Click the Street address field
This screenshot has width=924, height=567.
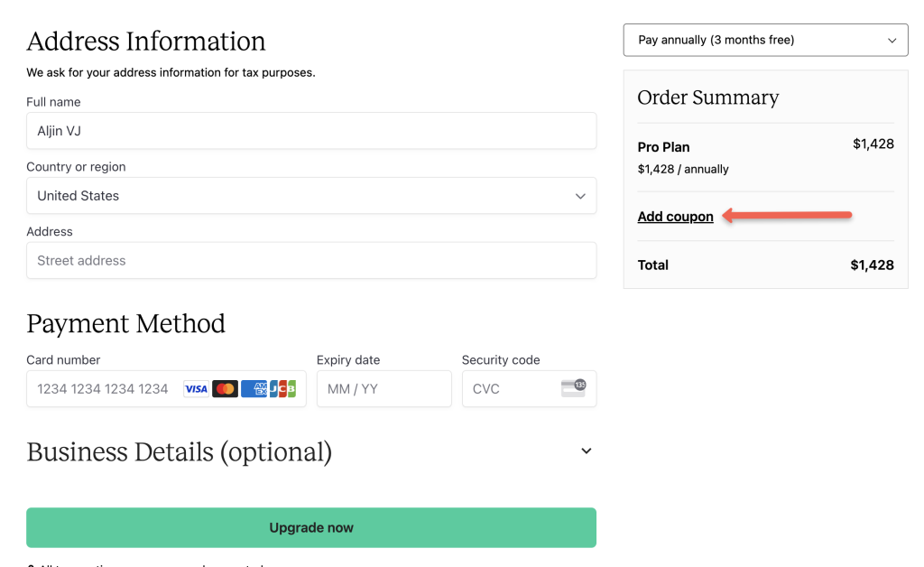click(x=311, y=260)
